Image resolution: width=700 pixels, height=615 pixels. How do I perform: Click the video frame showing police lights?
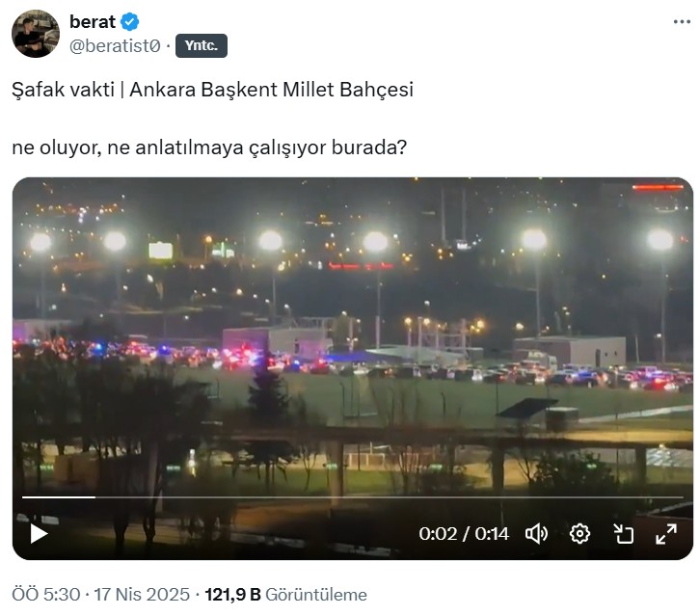[353, 334]
